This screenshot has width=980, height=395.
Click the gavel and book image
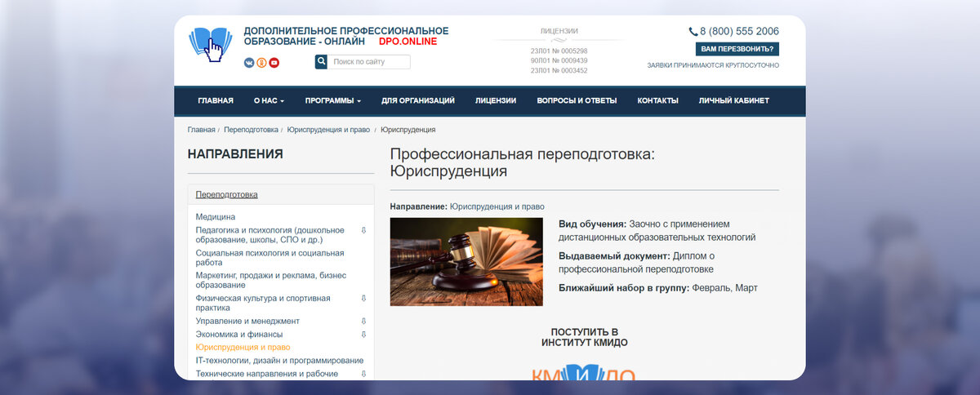(466, 262)
